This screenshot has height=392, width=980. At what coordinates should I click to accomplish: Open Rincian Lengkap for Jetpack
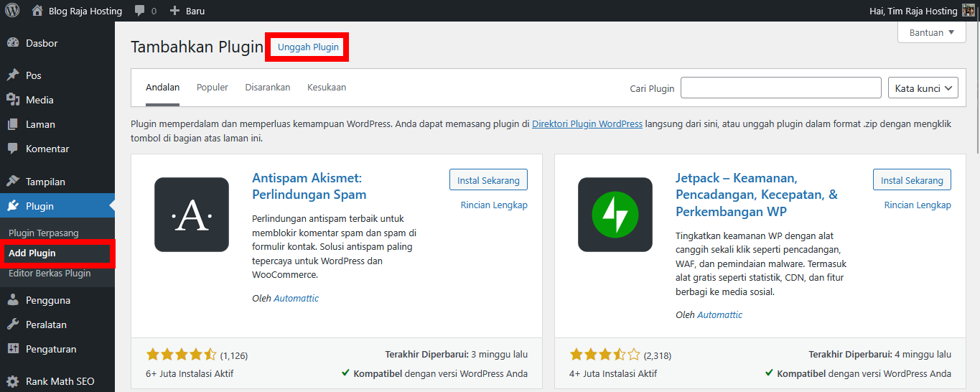pyautogui.click(x=918, y=205)
